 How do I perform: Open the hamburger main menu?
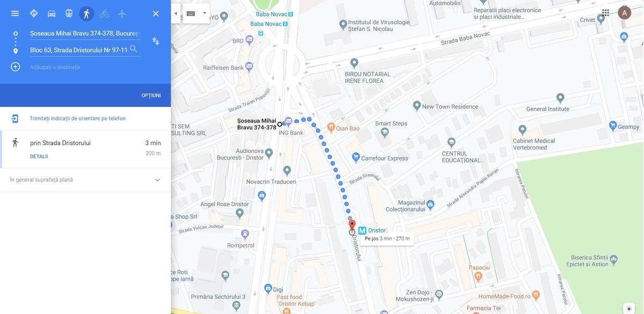(x=15, y=13)
